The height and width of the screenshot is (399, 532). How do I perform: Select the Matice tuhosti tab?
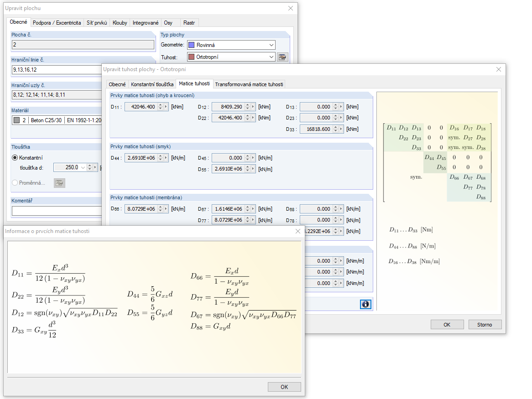[x=194, y=84]
